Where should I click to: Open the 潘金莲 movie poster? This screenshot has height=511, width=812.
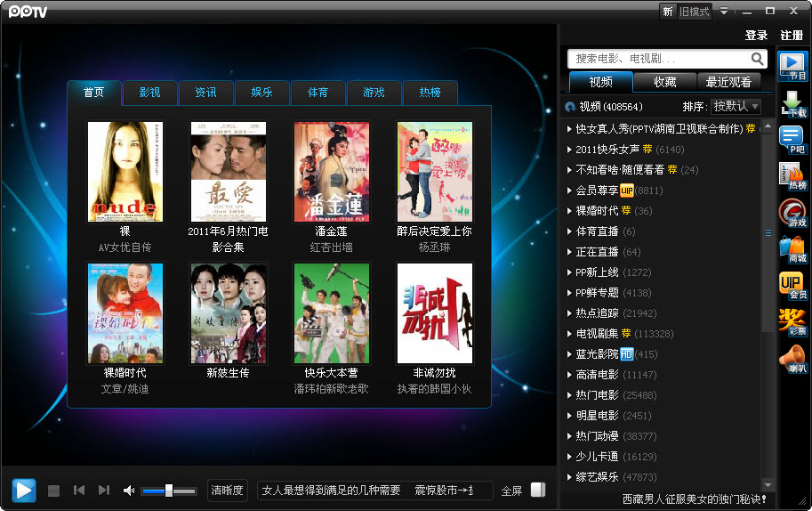pos(332,172)
